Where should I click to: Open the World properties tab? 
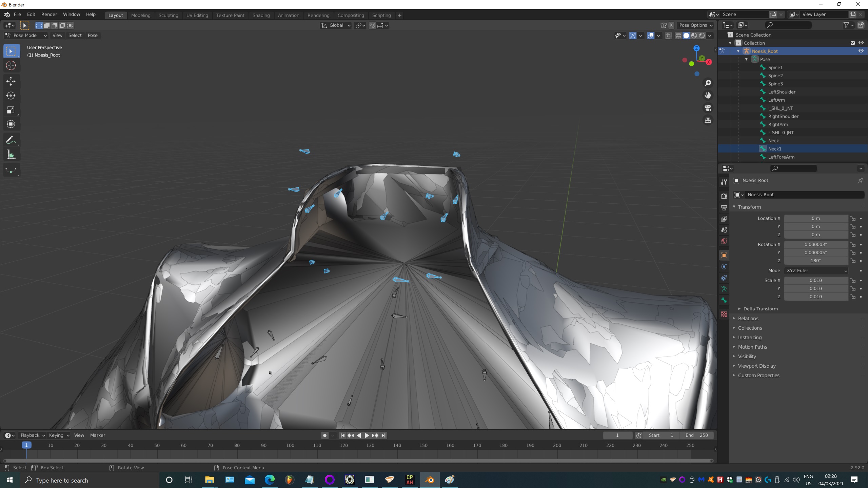724,241
